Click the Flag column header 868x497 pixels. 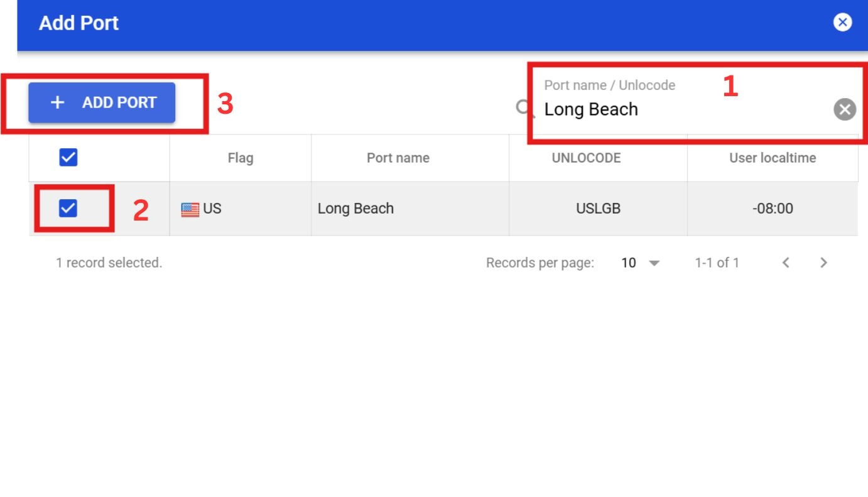pyautogui.click(x=241, y=158)
